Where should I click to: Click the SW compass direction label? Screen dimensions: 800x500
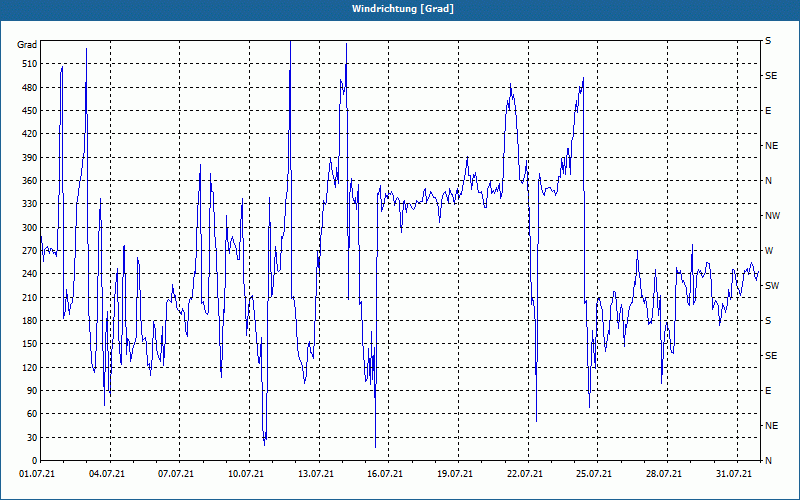coord(772,286)
